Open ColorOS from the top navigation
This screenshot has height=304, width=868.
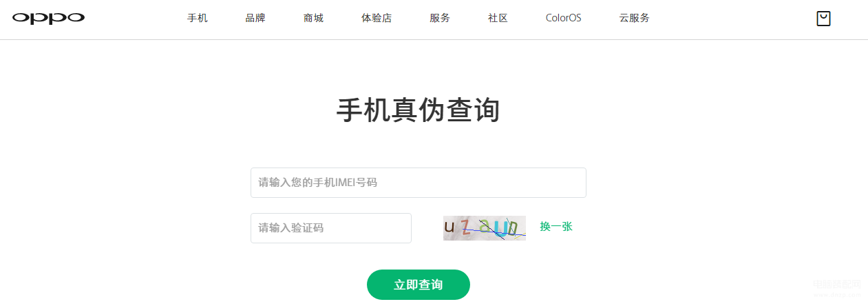(x=564, y=19)
